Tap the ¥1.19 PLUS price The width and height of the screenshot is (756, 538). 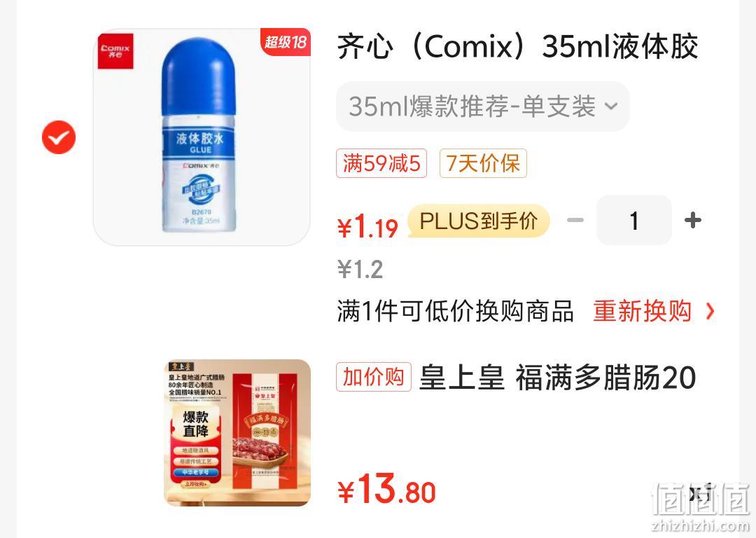[x=367, y=226]
